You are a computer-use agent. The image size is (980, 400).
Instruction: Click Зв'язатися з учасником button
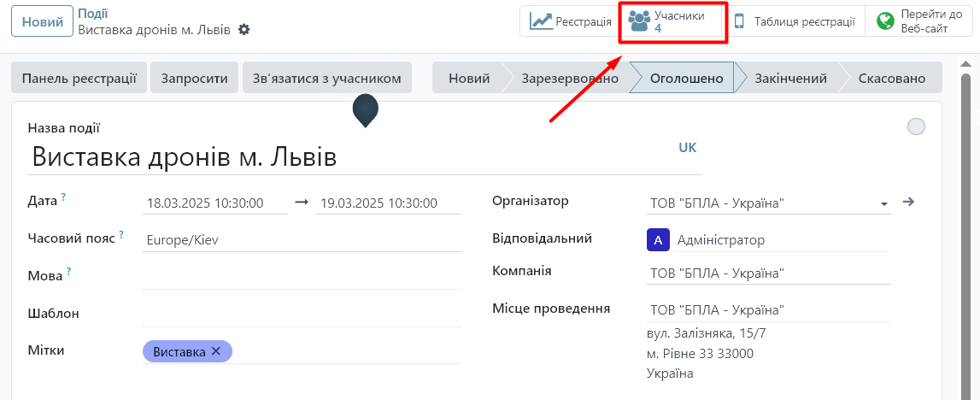pyautogui.click(x=326, y=78)
